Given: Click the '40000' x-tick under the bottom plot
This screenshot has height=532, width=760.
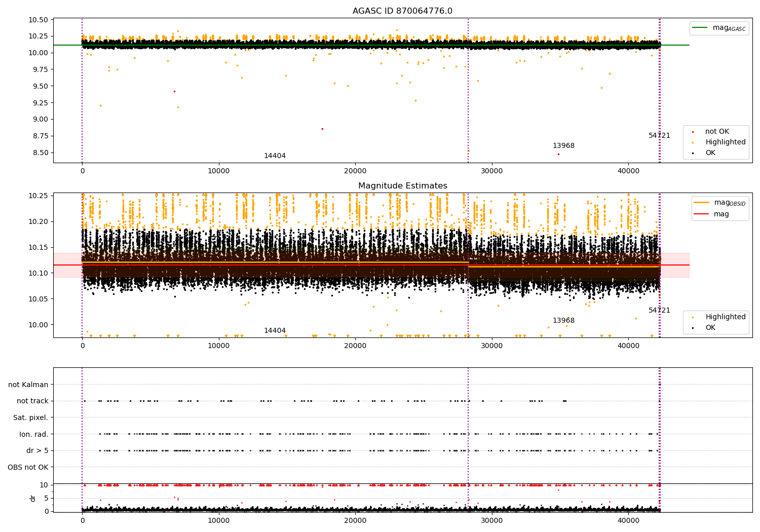Looking at the screenshot, I should tap(628, 520).
